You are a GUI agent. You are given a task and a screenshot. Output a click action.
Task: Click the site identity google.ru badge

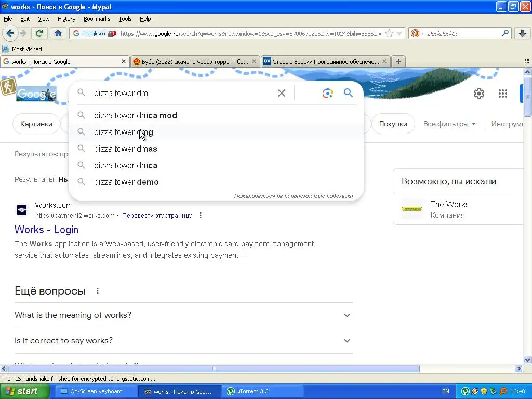[94, 33]
